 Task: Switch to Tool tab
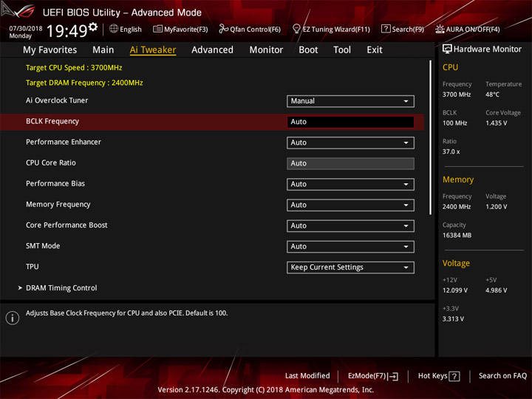[x=342, y=50]
